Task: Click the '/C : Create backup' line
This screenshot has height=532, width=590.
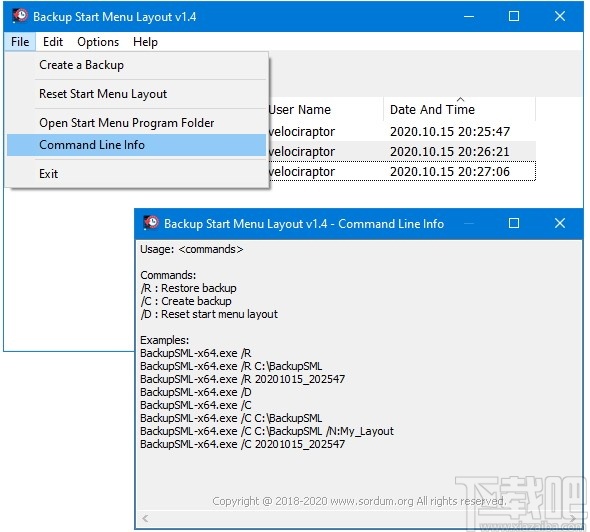Action: [186, 301]
